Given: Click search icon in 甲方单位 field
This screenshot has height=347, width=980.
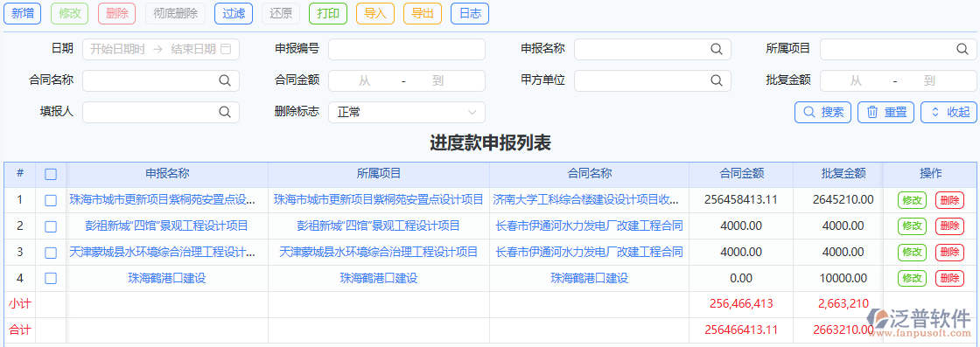Looking at the screenshot, I should tap(717, 80).
